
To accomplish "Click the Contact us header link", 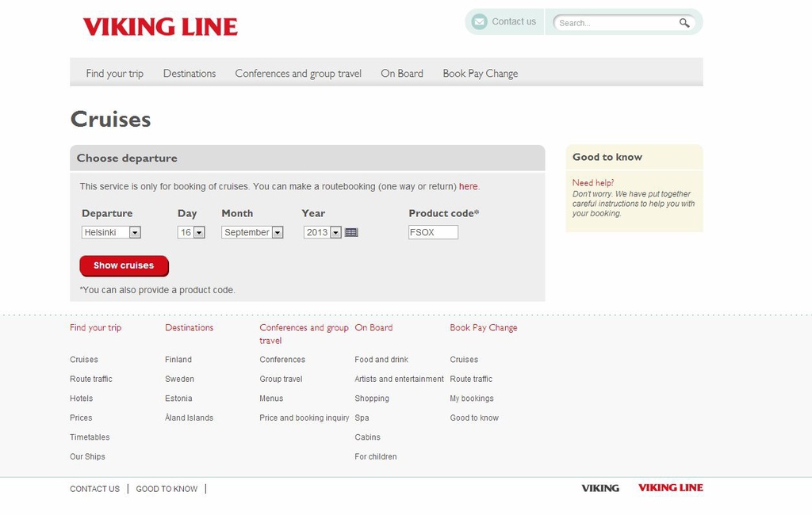I will click(x=514, y=21).
